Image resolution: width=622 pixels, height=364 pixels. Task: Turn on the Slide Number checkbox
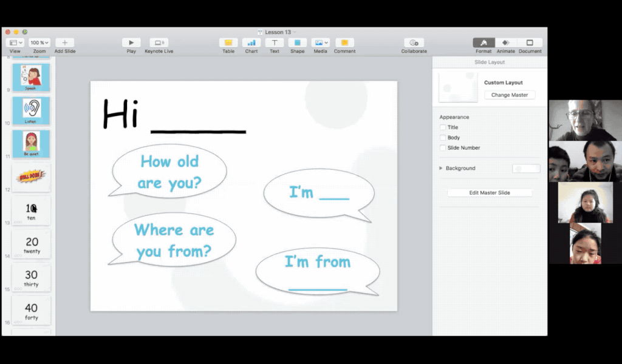442,148
